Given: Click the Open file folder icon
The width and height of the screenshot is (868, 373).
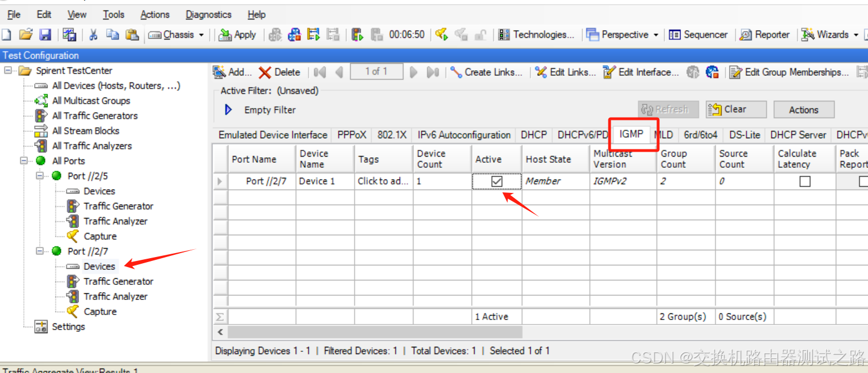Looking at the screenshot, I should [26, 35].
